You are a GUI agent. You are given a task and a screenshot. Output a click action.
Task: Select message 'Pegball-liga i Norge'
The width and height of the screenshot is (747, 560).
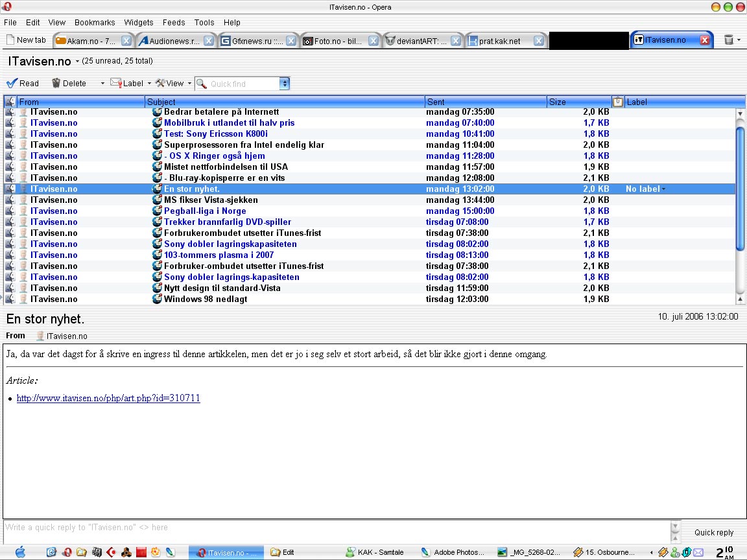coord(369,211)
